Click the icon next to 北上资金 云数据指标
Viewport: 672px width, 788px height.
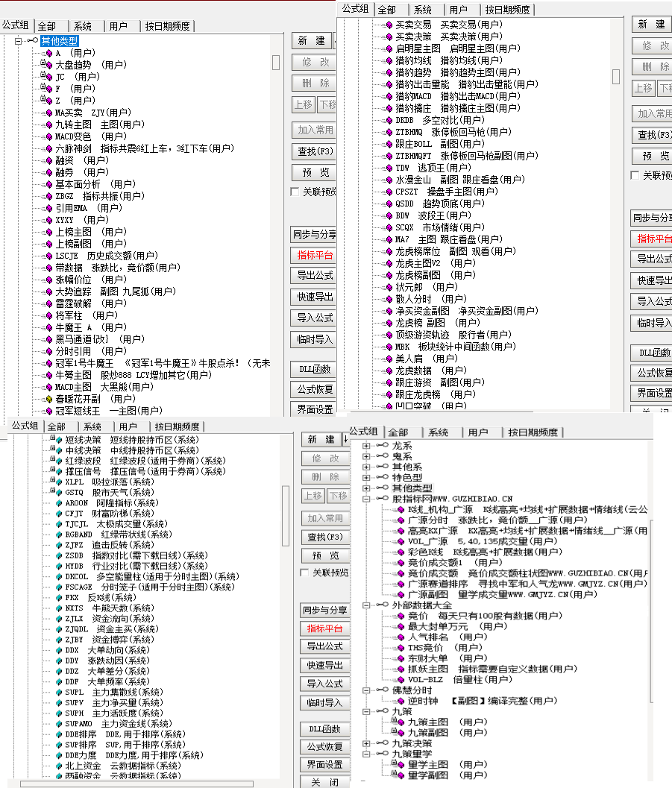pyautogui.click(x=59, y=766)
